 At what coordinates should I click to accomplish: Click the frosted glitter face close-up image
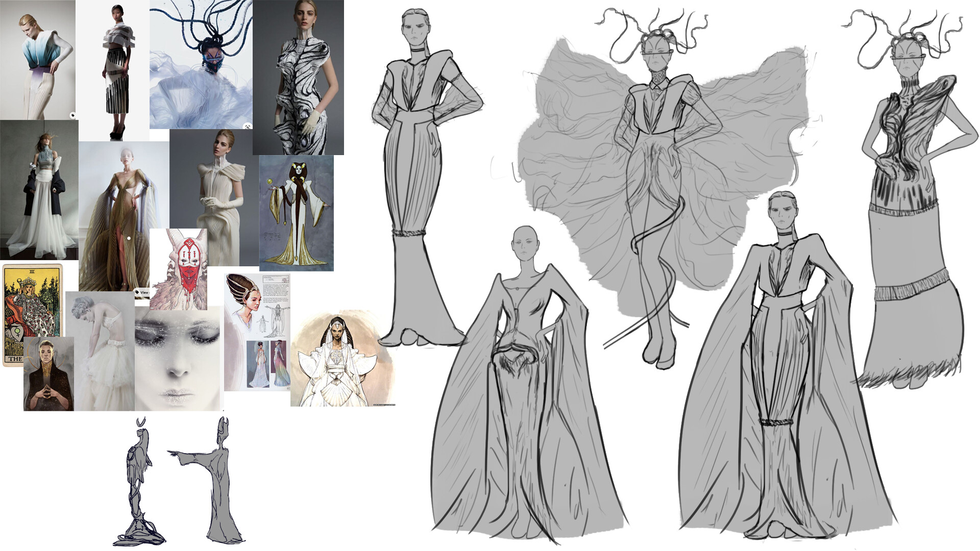click(179, 359)
